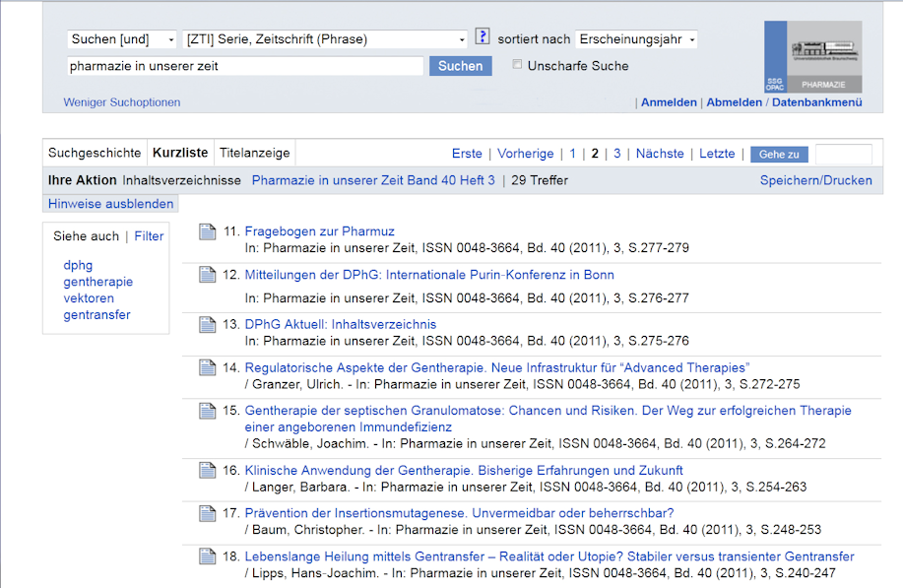Open the help question mark icon
Screen dimensions: 903x588
coord(482,37)
